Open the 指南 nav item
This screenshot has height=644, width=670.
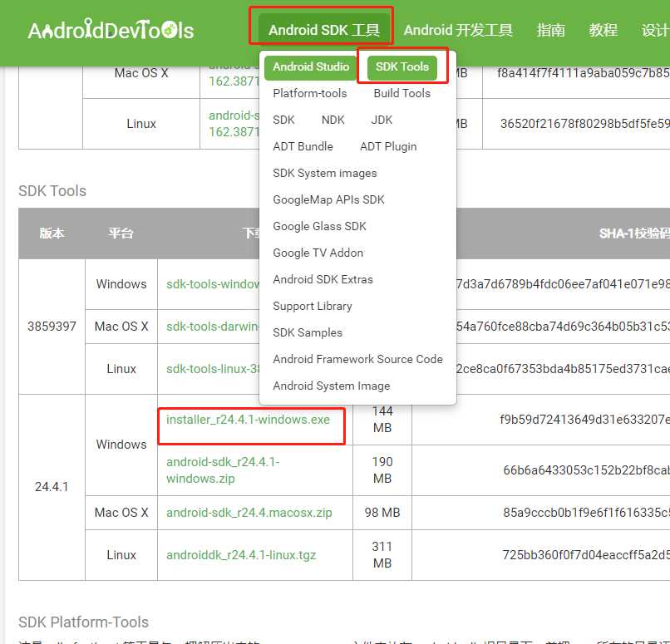coord(550,30)
